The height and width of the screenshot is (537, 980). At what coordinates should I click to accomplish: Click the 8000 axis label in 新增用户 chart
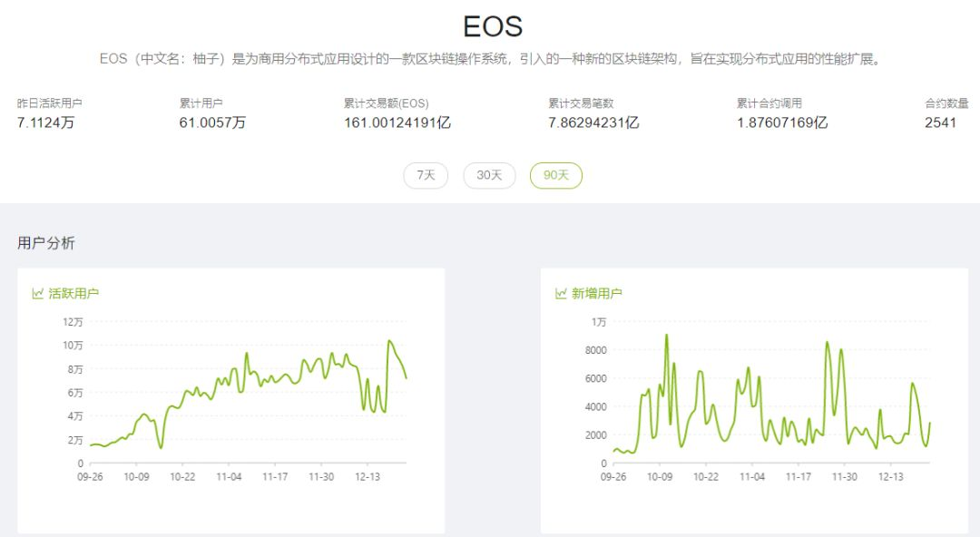point(595,350)
